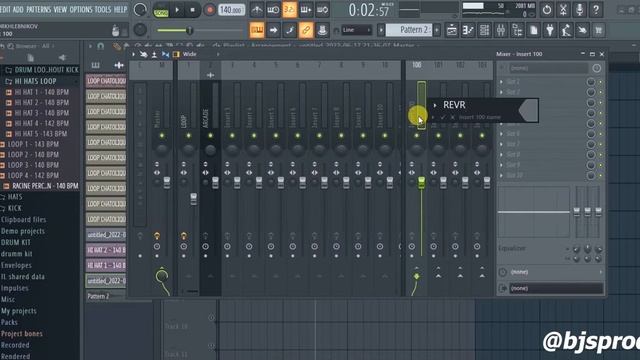Click the shopping cart content library icon
Image resolution: width=640 pixels, height=360 pixels.
599,30
